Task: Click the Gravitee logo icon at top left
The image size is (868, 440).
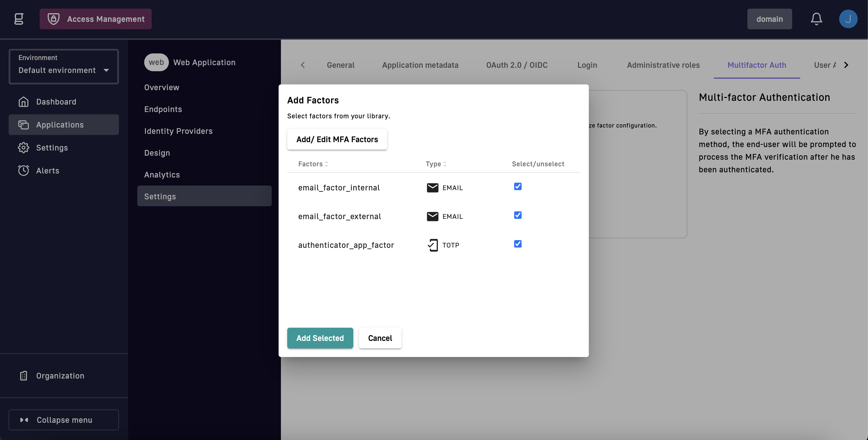Action: (x=19, y=19)
